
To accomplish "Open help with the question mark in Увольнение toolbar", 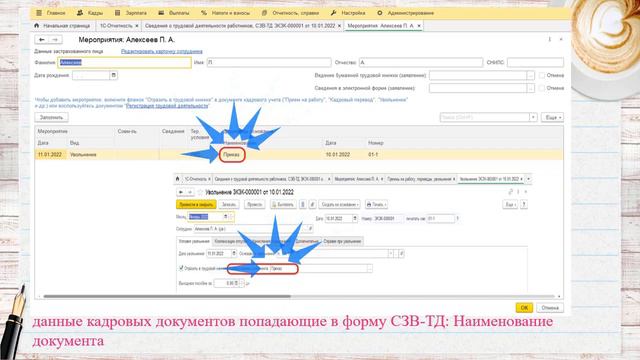I will [x=524, y=204].
